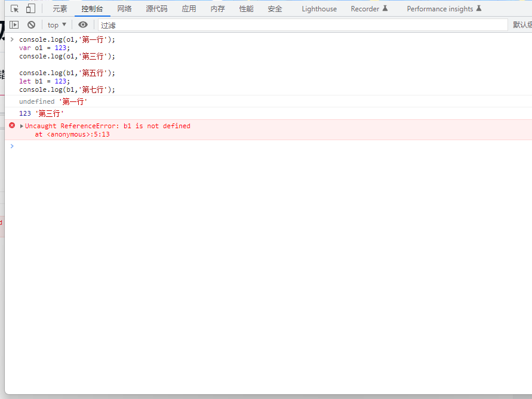Expand the Uncaught ReferenceError message triangle
The width and height of the screenshot is (532, 399).
(21, 126)
